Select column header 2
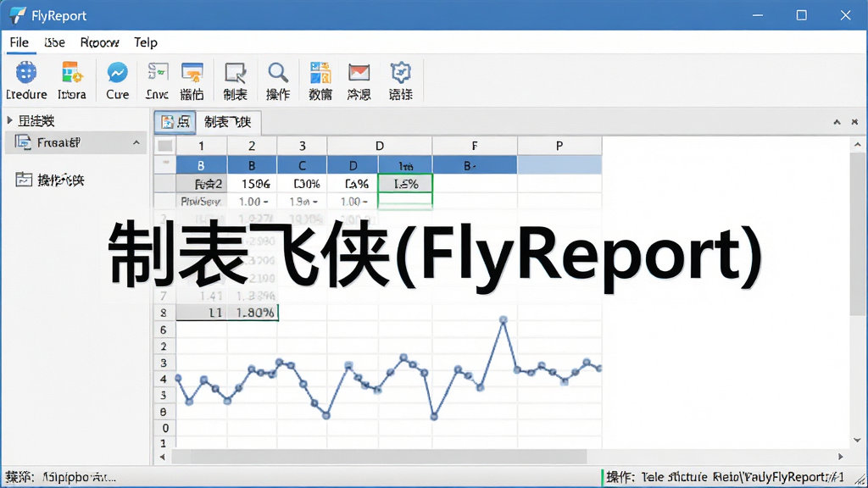This screenshot has width=868, height=488. pyautogui.click(x=252, y=146)
